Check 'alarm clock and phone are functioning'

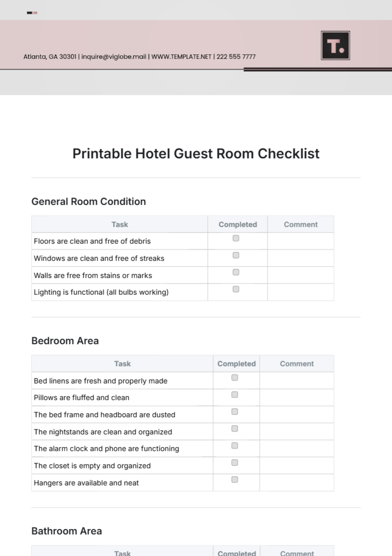click(235, 446)
